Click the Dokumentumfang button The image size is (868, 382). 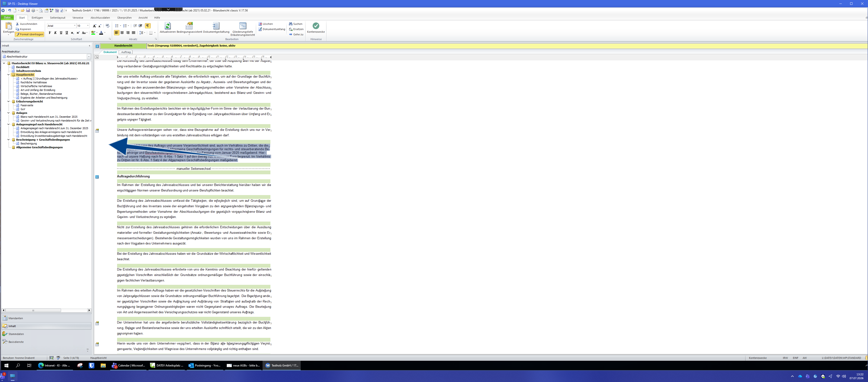click(x=272, y=29)
